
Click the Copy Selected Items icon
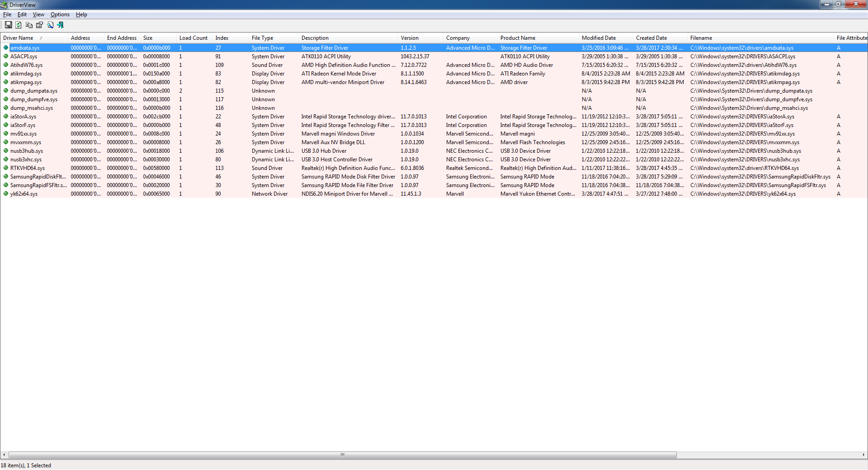pyautogui.click(x=29, y=25)
